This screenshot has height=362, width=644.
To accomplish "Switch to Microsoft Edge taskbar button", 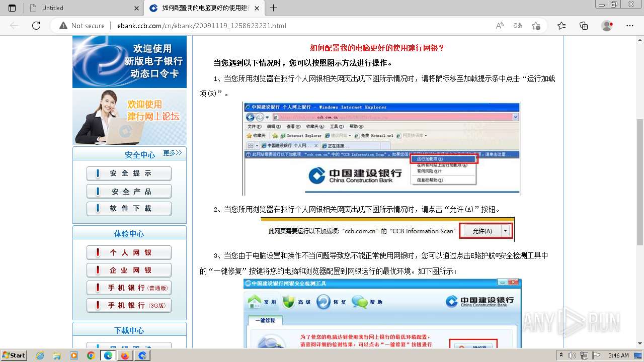I will [x=108, y=355].
